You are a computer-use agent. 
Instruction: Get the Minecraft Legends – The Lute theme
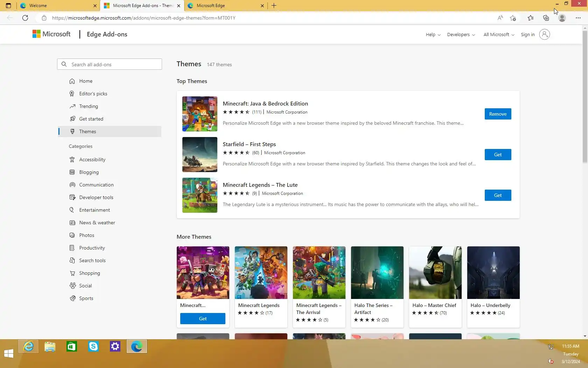(x=498, y=195)
